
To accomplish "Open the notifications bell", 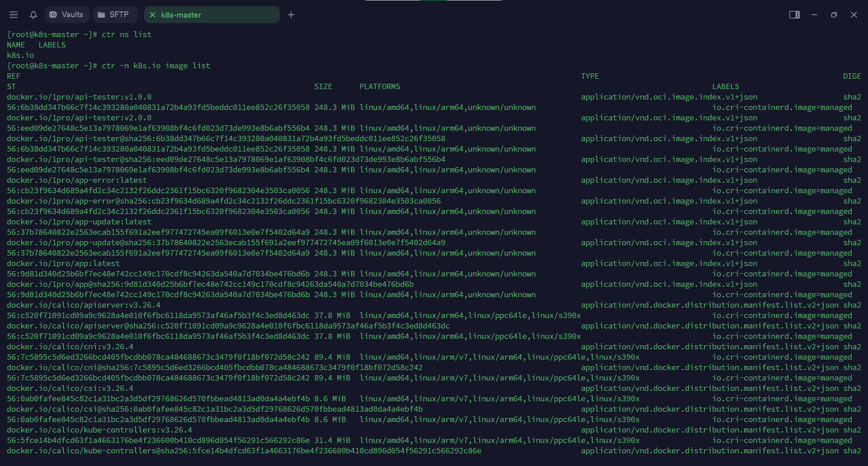I will (33, 15).
